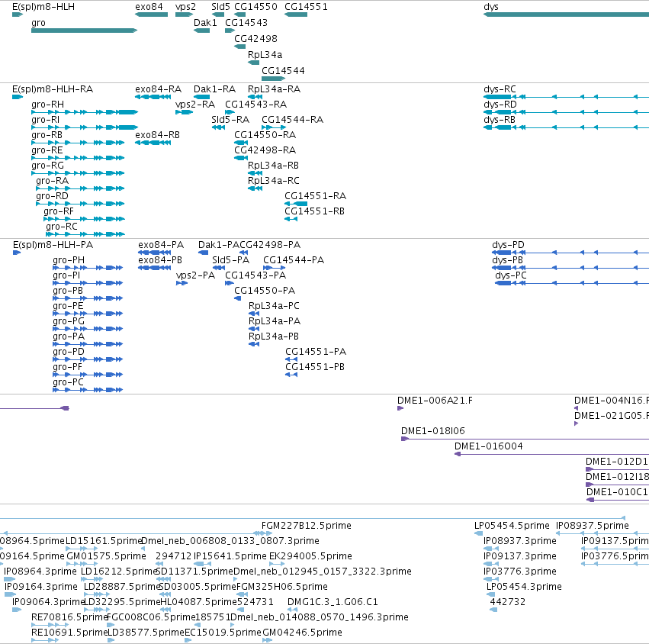Viewport: 649px width, 644px height.
Task: Click the vps2 gene label
Action: (x=185, y=7)
